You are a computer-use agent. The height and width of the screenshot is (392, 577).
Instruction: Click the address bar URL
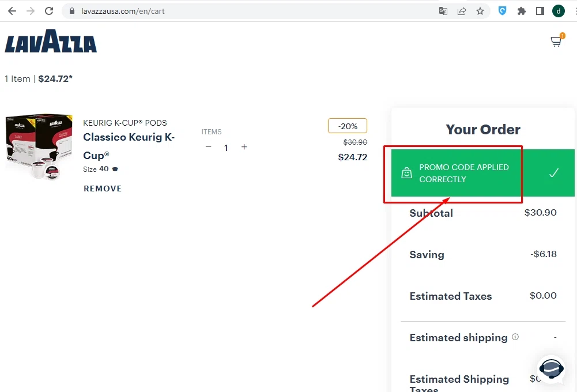123,11
